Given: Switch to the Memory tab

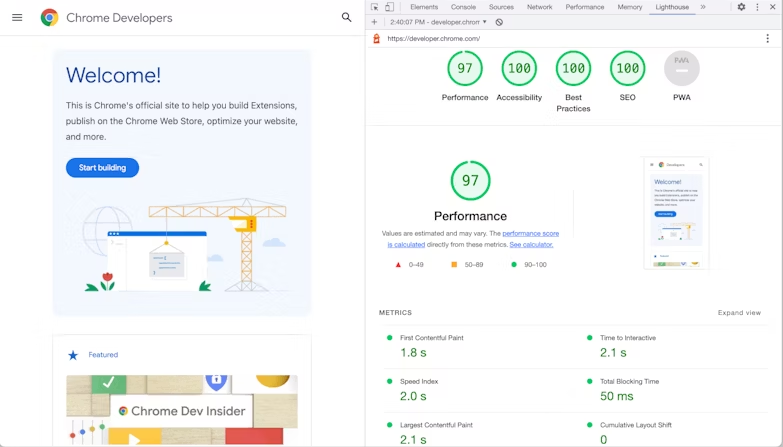Looking at the screenshot, I should point(630,7).
